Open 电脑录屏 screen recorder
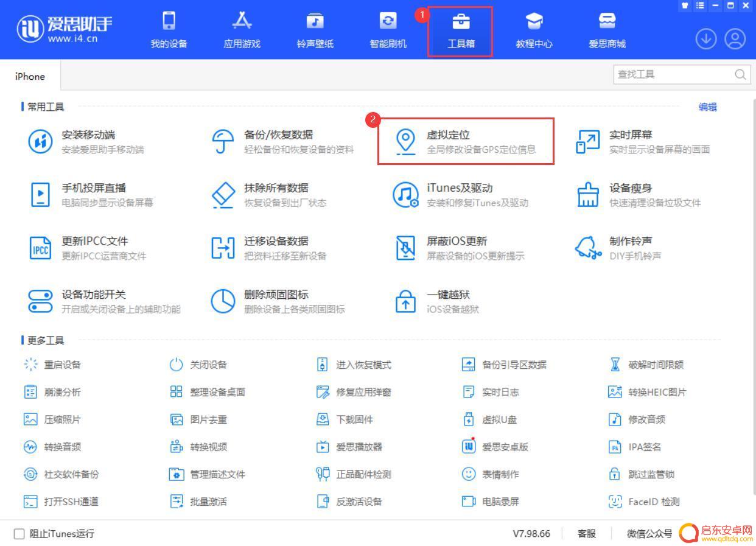 [491, 502]
